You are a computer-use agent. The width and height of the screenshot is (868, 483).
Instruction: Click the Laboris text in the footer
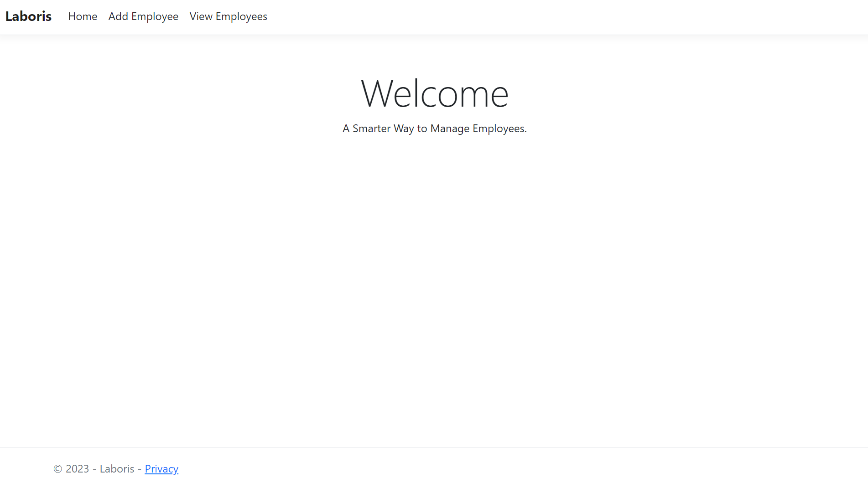pyautogui.click(x=117, y=469)
